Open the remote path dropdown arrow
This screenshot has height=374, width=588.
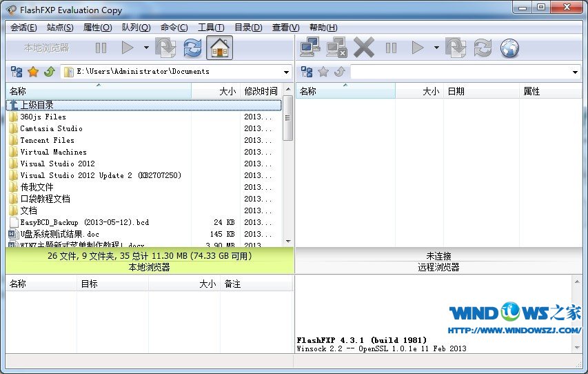(x=575, y=72)
